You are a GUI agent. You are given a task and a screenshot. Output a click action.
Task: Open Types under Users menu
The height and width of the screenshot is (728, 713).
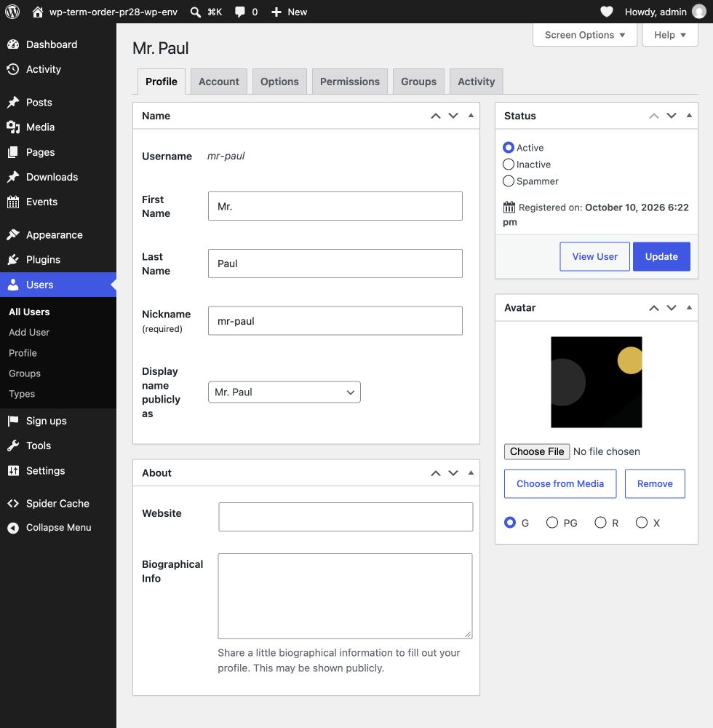pos(22,394)
